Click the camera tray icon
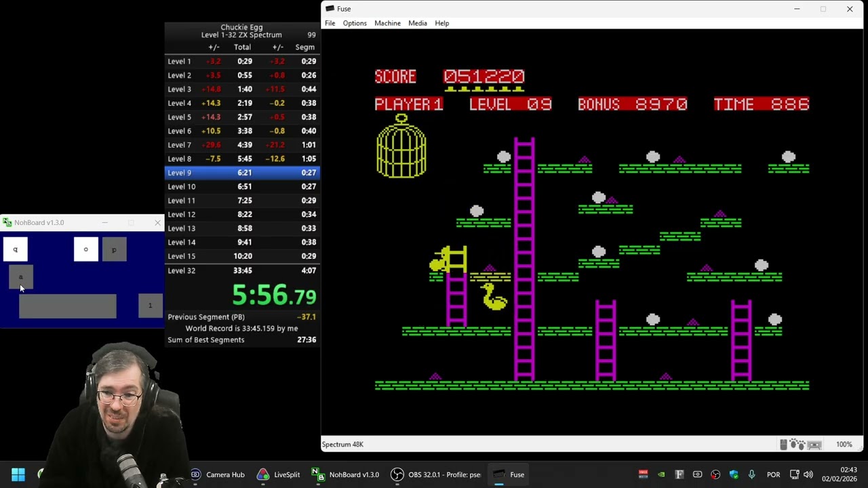Viewport: 868px width, 488px height. 697,474
